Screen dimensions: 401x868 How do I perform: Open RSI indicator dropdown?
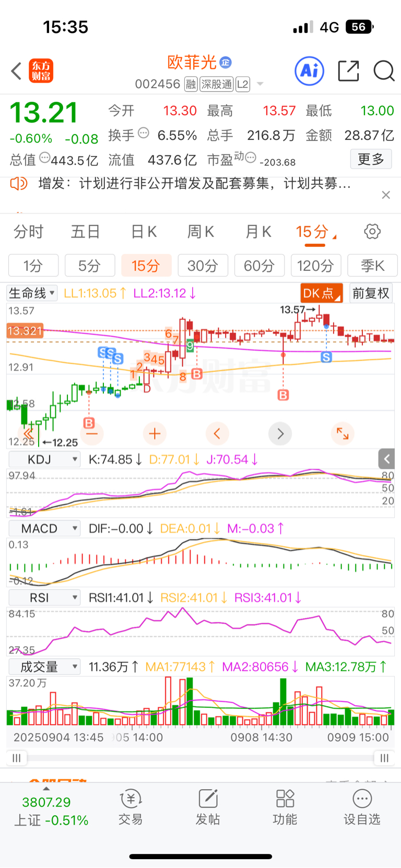[x=45, y=597]
